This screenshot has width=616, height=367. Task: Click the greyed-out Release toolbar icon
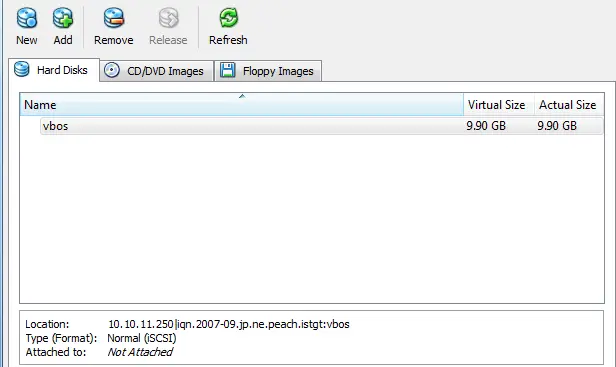tap(168, 18)
